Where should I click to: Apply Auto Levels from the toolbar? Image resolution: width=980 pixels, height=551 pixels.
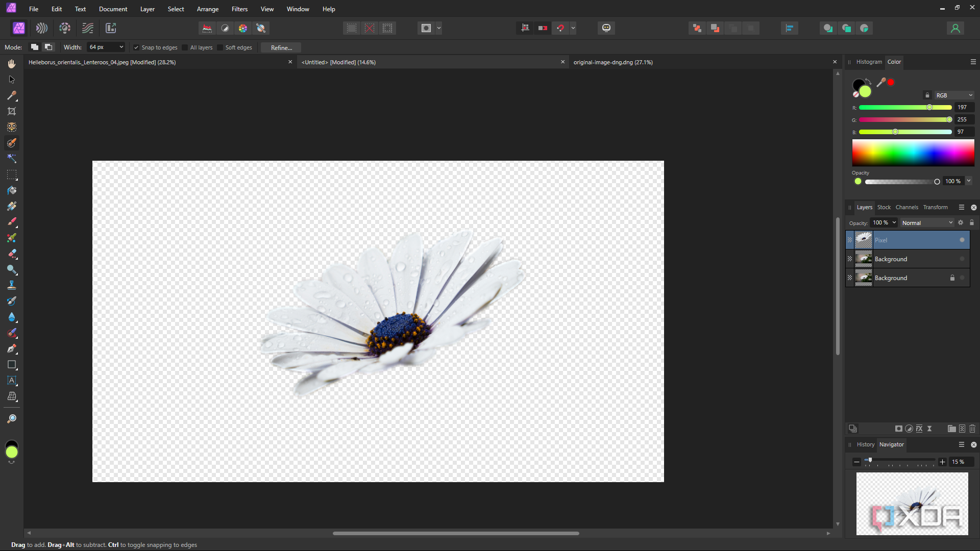pos(207,28)
